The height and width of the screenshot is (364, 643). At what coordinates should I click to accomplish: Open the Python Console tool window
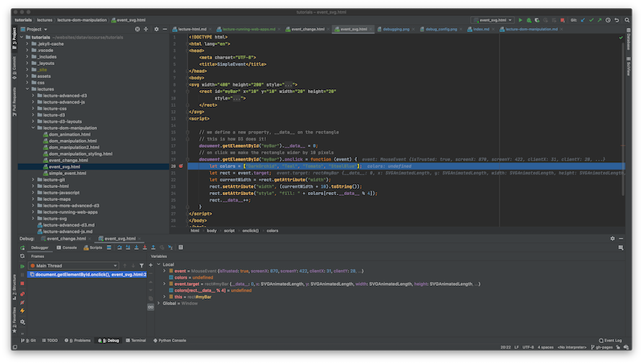pyautogui.click(x=170, y=340)
